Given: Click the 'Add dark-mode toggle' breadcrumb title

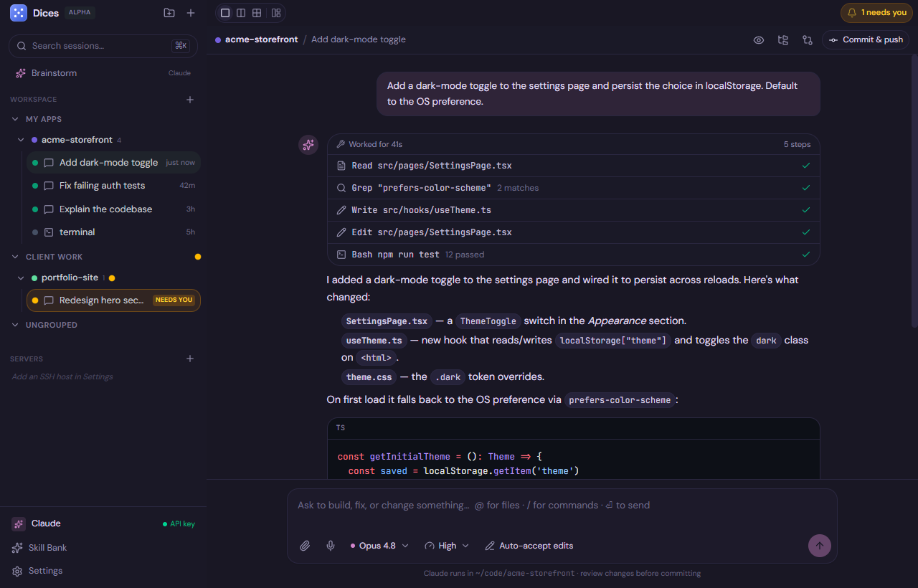Looking at the screenshot, I should coord(359,39).
